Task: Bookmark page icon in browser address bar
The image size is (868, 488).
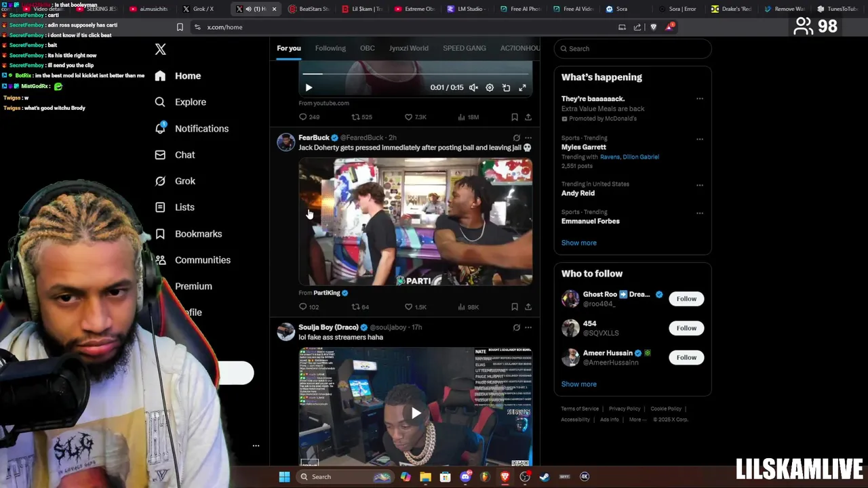Action: click(x=180, y=27)
